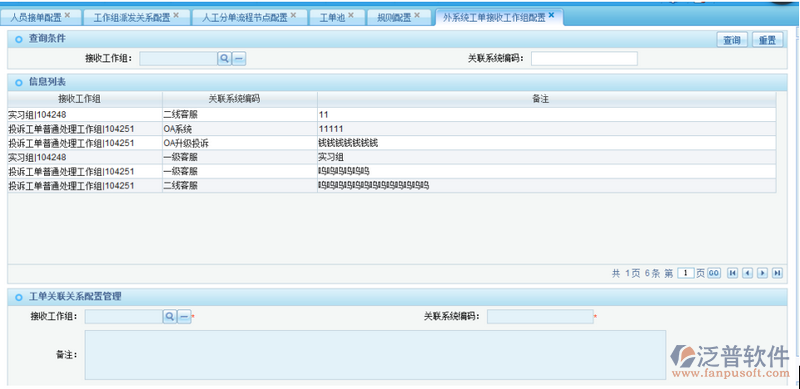Click the GO page jump button
This screenshot has width=800, height=389.
point(714,273)
